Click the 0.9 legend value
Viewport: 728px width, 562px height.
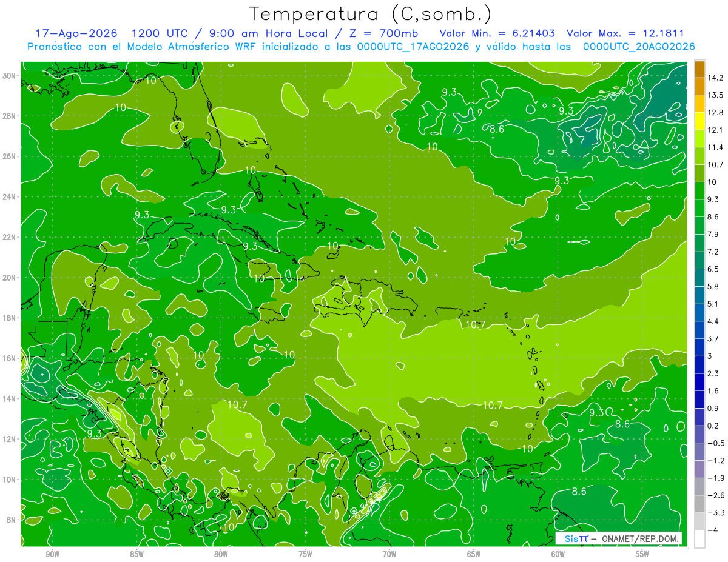pyautogui.click(x=714, y=408)
